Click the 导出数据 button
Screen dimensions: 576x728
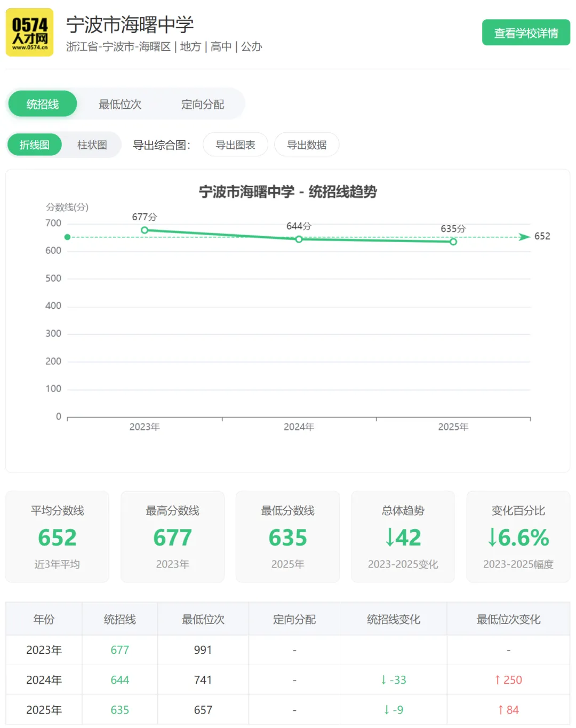307,145
